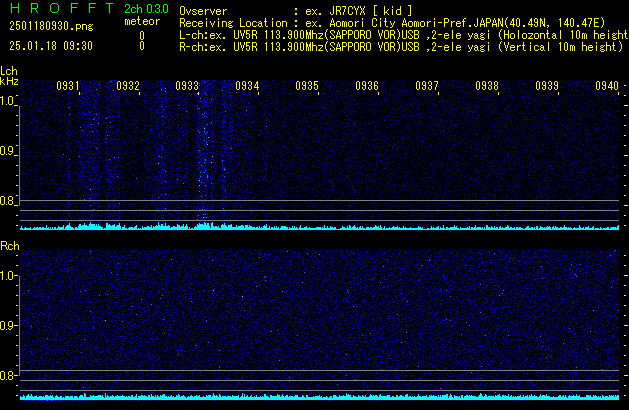Click the Lch cyan signal-level strip
Screen dimensions: 629x410
319,226
